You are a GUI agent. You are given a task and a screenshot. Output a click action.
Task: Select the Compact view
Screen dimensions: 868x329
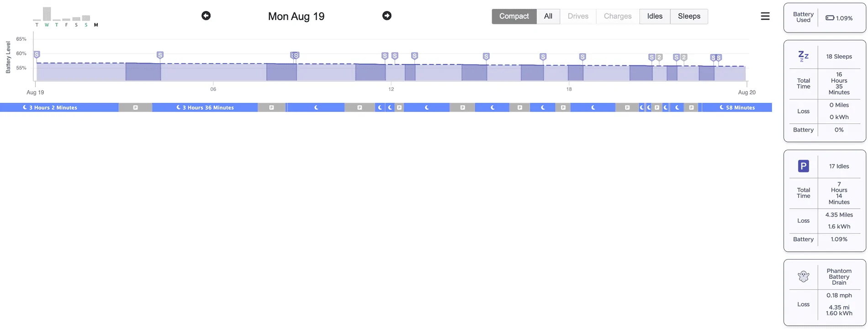coord(514,16)
